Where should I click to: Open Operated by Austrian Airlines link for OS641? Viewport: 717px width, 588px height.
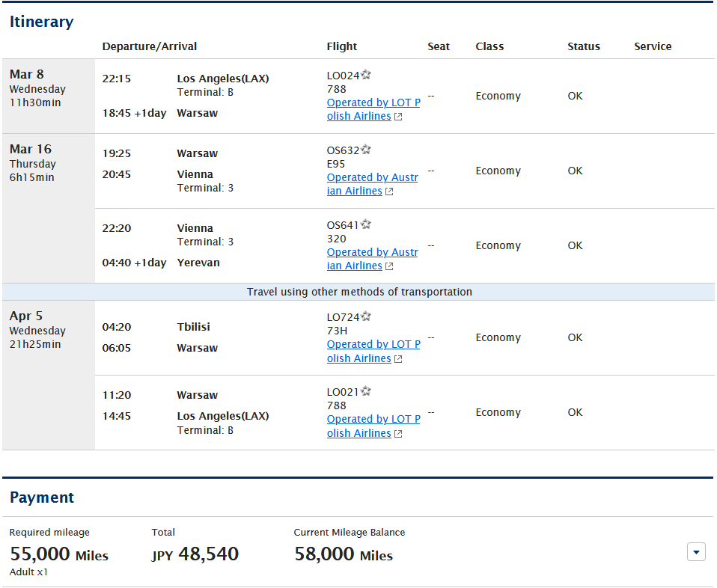coord(372,259)
